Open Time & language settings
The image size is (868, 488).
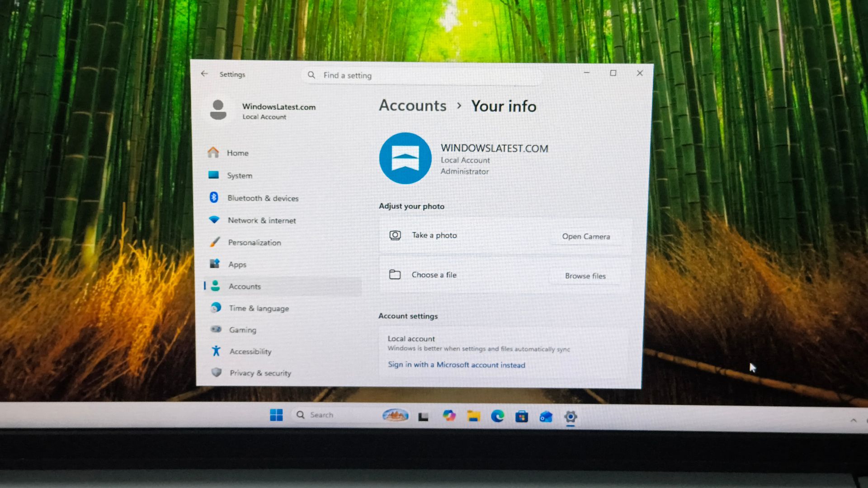click(283, 308)
